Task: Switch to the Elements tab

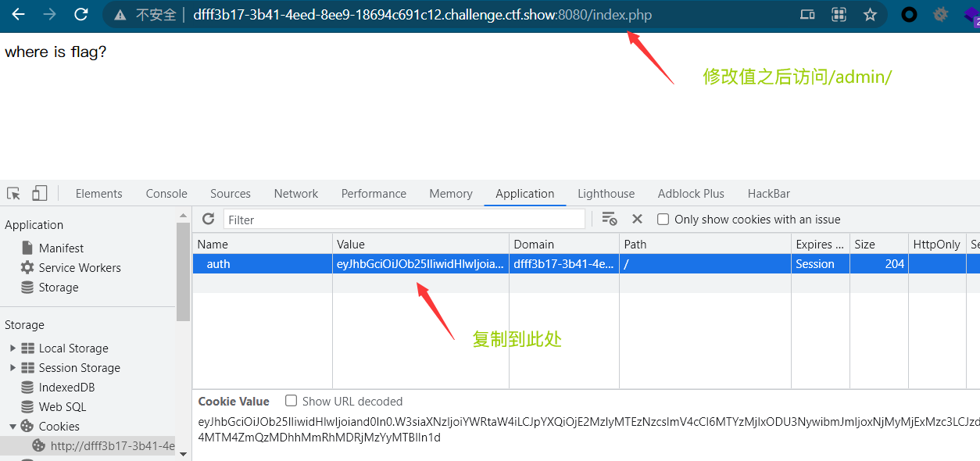Action: (99, 193)
